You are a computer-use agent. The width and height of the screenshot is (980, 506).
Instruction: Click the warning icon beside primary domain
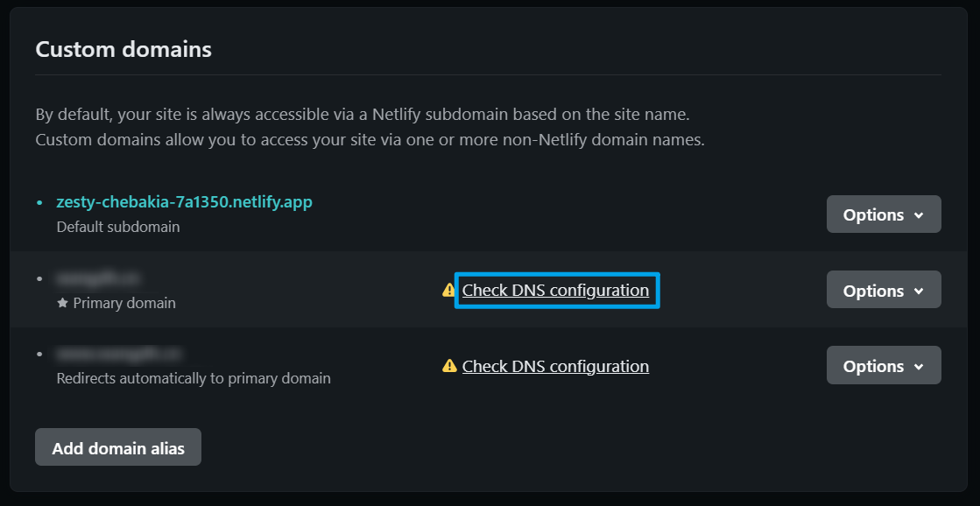pyautogui.click(x=448, y=290)
